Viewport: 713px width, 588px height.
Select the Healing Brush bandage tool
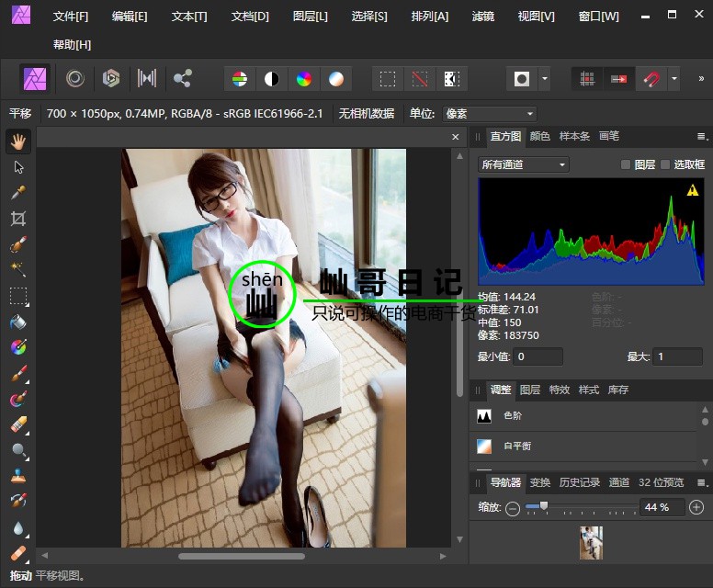(x=18, y=553)
